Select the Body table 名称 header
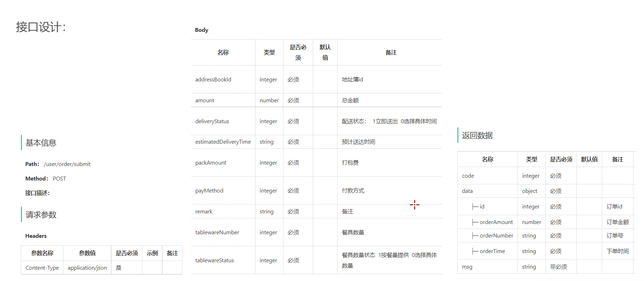 click(x=223, y=52)
